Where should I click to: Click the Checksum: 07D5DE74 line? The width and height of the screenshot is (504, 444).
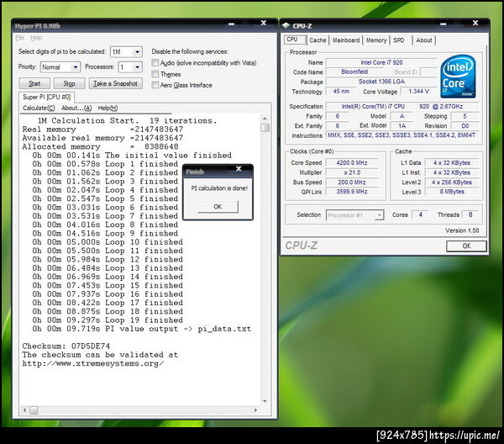[66, 346]
